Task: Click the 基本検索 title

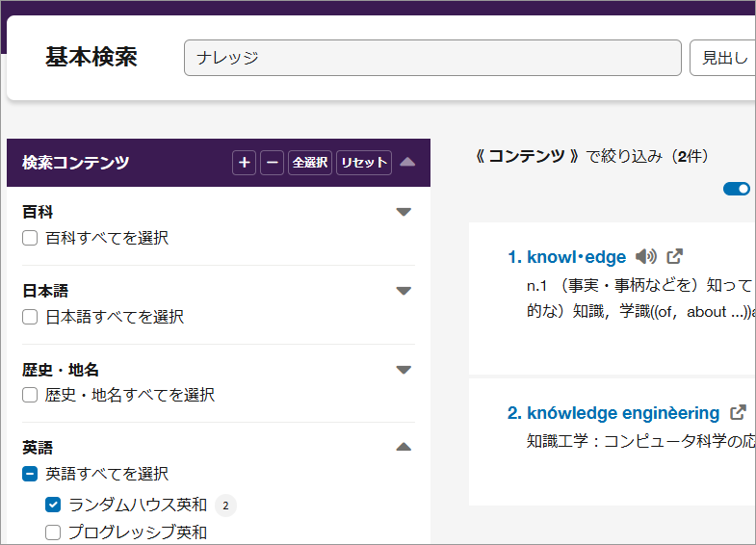Action: (91, 57)
